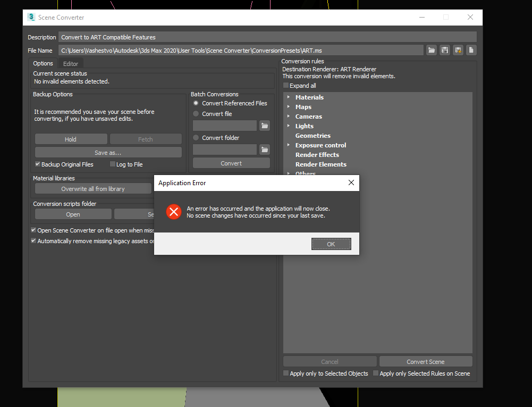Select the Convert file radio option
The image size is (532, 407).
point(196,113)
